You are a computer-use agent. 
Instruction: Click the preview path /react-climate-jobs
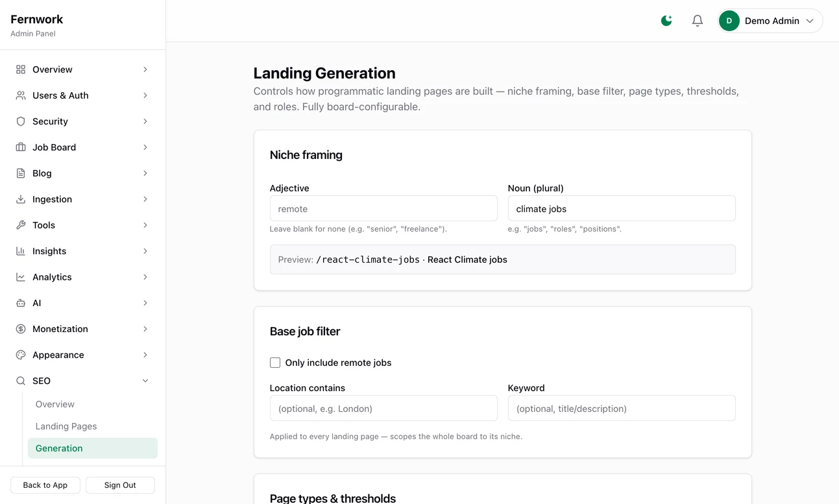coord(368,259)
